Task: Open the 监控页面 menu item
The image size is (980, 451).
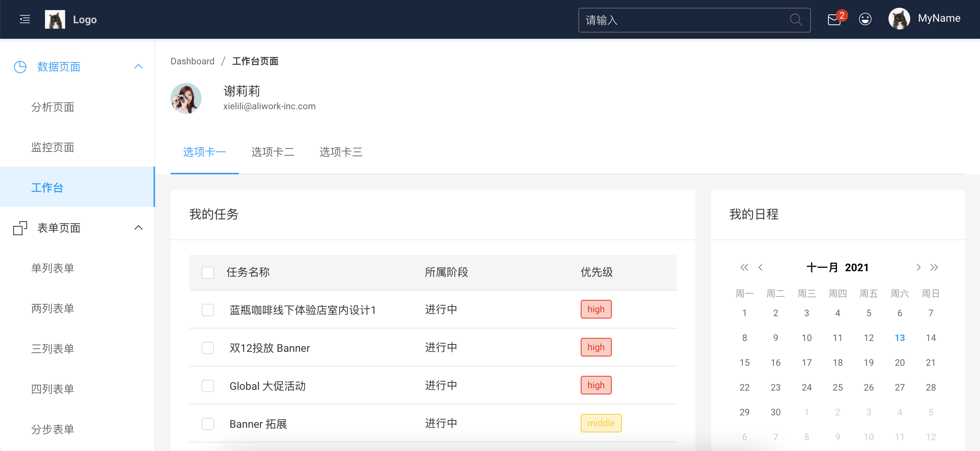Action: (x=53, y=147)
